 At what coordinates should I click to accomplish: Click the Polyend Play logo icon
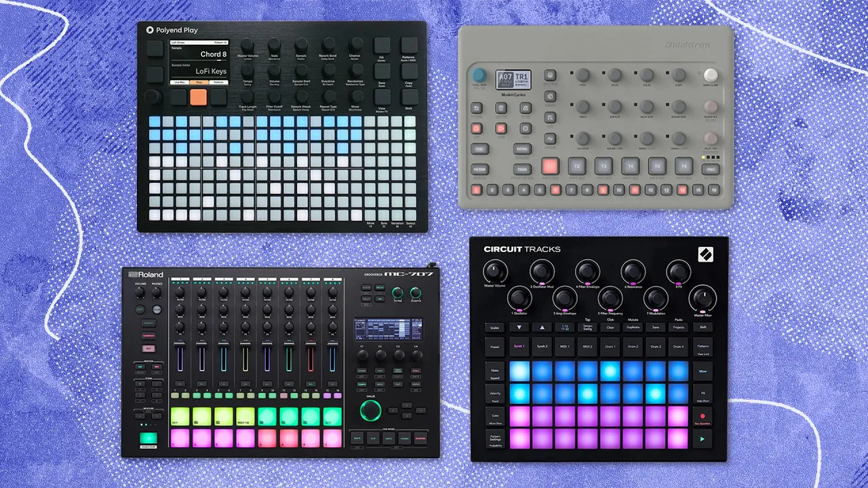click(150, 30)
